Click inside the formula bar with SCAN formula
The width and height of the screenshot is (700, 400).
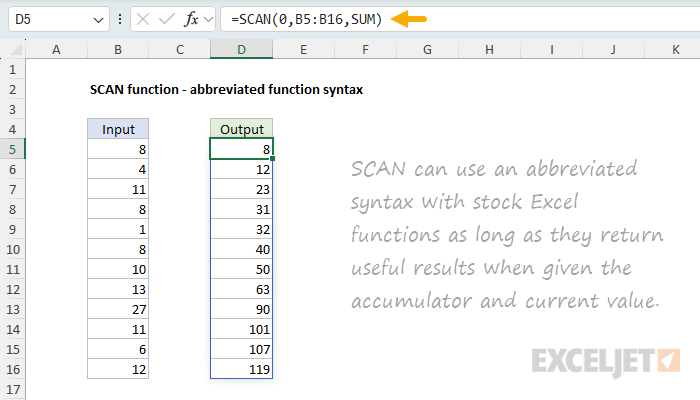[x=450, y=19]
